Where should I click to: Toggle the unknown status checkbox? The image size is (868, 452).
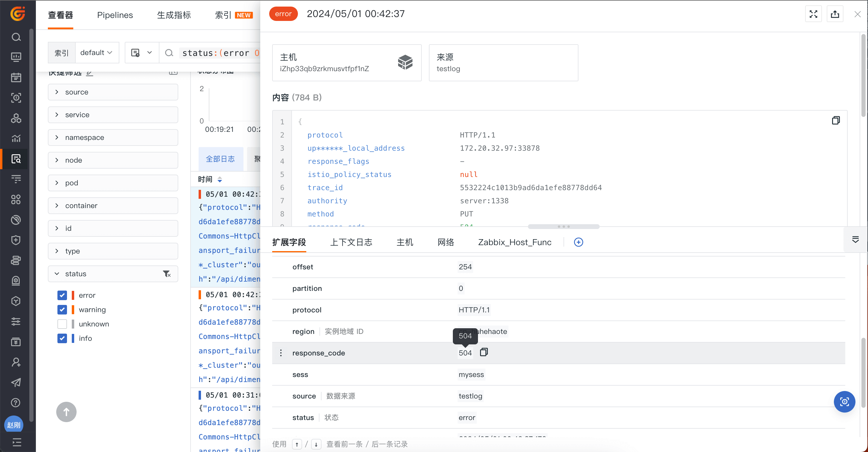tap(62, 323)
